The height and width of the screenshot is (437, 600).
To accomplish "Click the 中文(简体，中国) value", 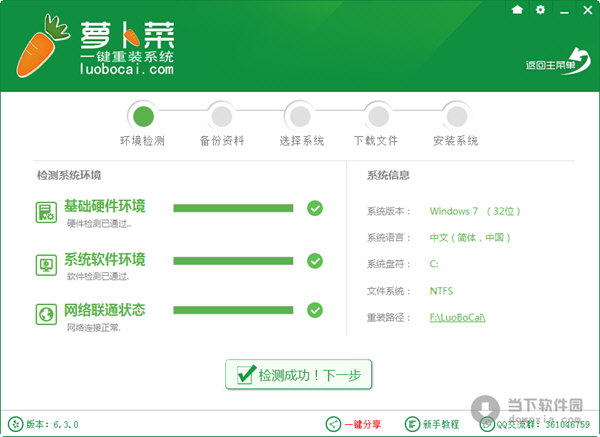I will [470, 238].
